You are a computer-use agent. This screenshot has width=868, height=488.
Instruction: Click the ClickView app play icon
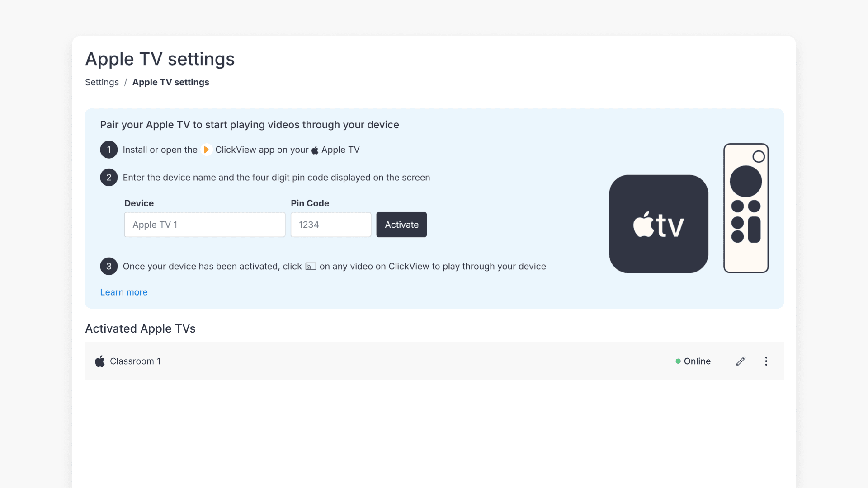click(207, 150)
